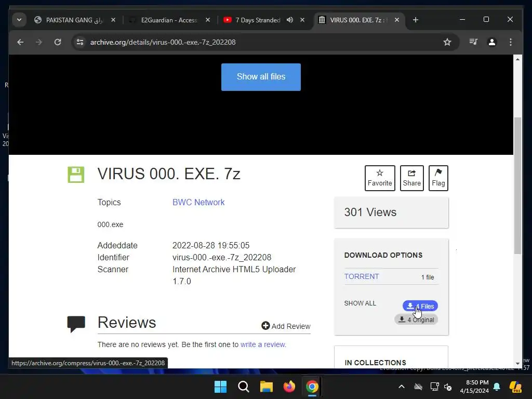Click the browser forward arrow
Screen dimensions: 532x399
(38, 42)
